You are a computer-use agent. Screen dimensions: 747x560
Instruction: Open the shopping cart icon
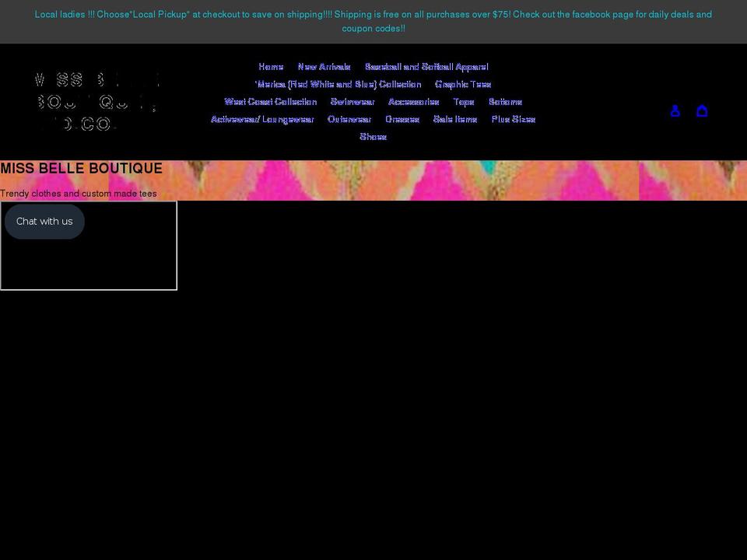point(702,110)
